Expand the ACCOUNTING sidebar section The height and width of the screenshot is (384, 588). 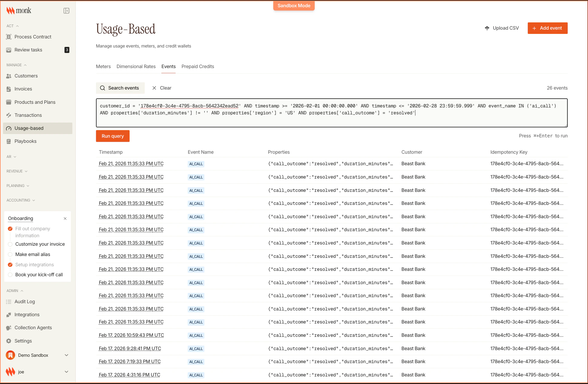pos(21,200)
